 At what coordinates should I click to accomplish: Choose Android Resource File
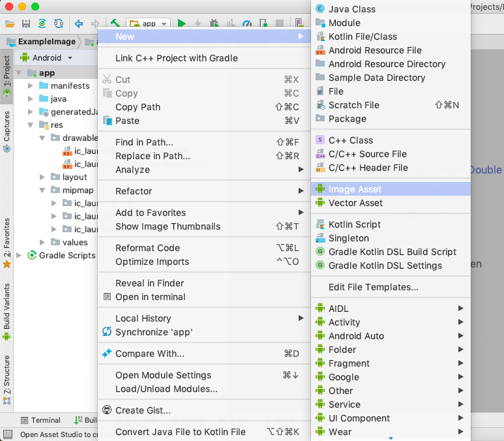(x=391, y=50)
